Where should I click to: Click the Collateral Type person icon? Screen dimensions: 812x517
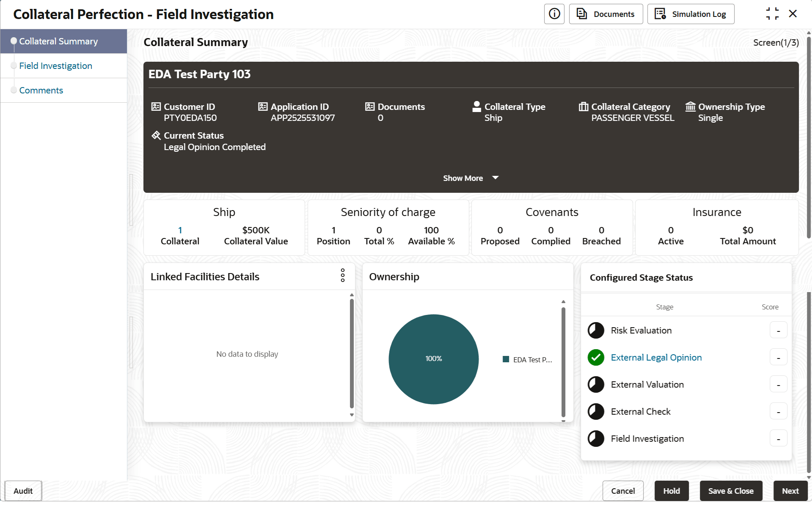click(x=476, y=107)
